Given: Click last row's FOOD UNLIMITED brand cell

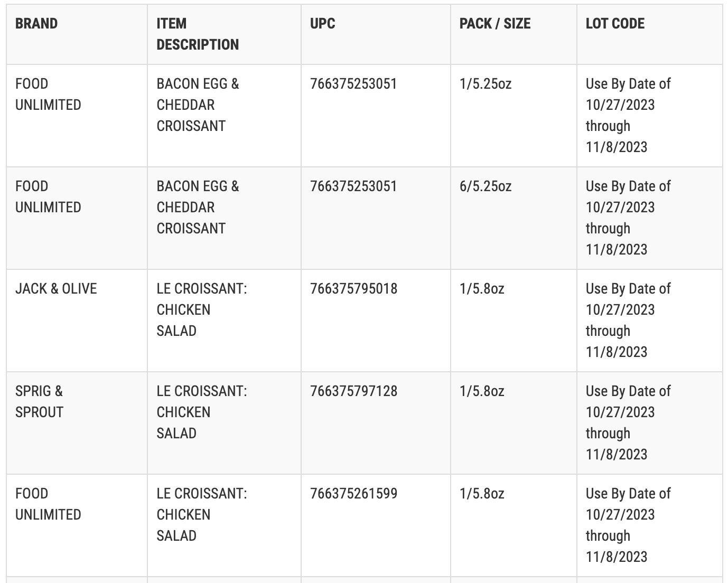Looking at the screenshot, I should pos(77,525).
